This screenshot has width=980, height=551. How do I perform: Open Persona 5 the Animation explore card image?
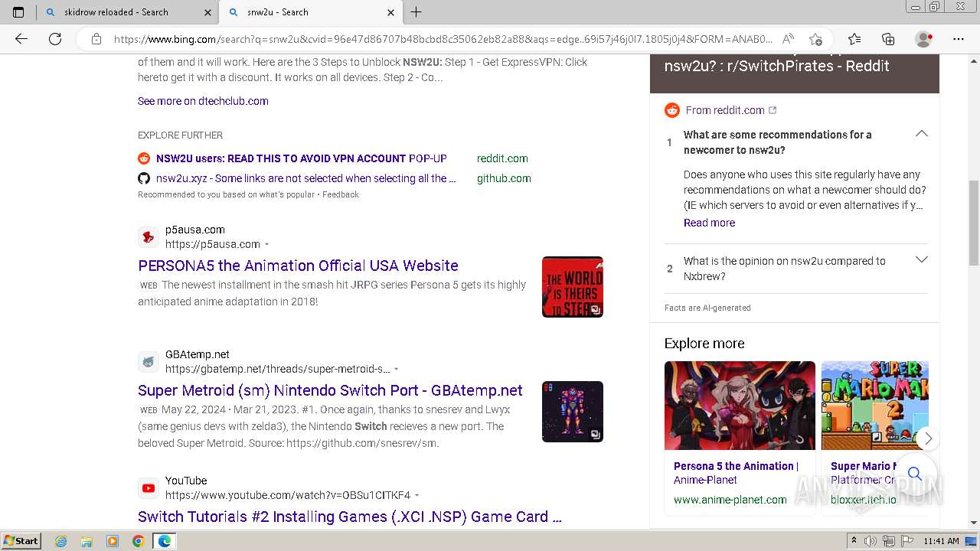[740, 406]
